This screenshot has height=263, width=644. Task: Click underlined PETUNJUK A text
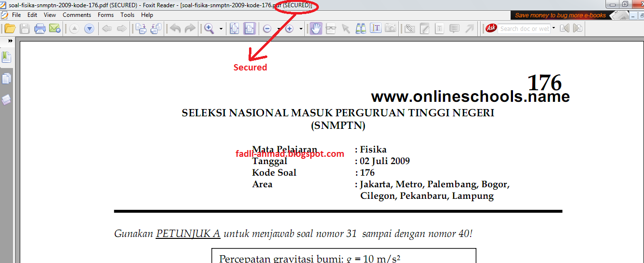point(188,234)
